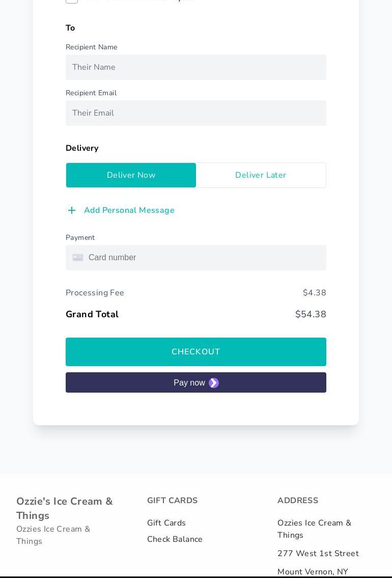Screen dimensions: 392x578
Task: Open the Gift Cards footer link
Action: pos(166,523)
